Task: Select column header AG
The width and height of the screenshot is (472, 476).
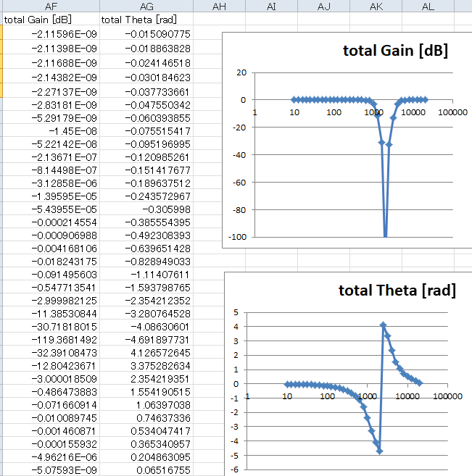Action: coord(146,6)
